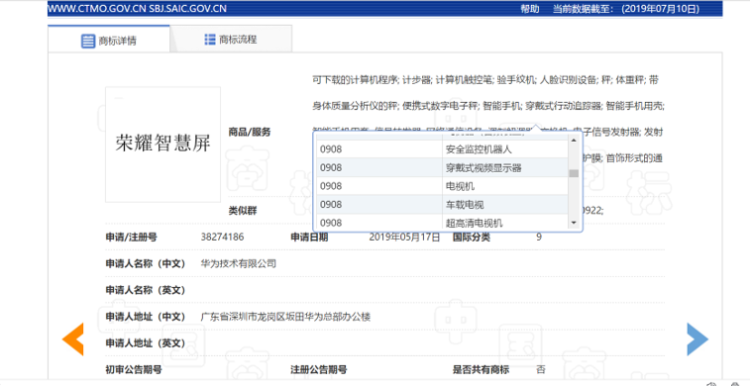Click the goods text starting 可下载的计算机程序
Viewport: 750px width, 386px height.
pos(485,80)
